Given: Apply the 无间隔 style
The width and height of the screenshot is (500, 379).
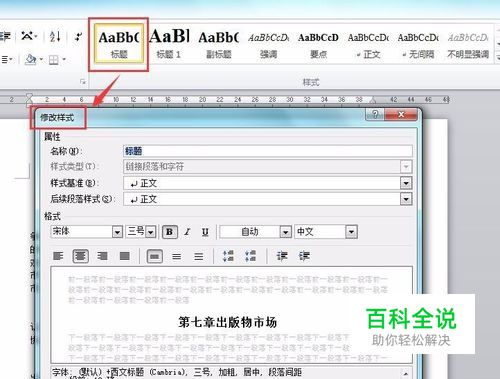Looking at the screenshot, I should click(418, 44).
